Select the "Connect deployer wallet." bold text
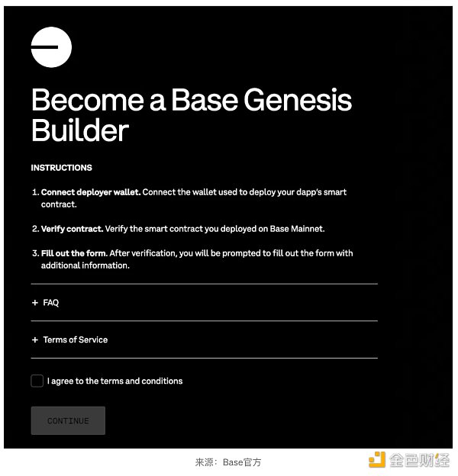 (91, 192)
